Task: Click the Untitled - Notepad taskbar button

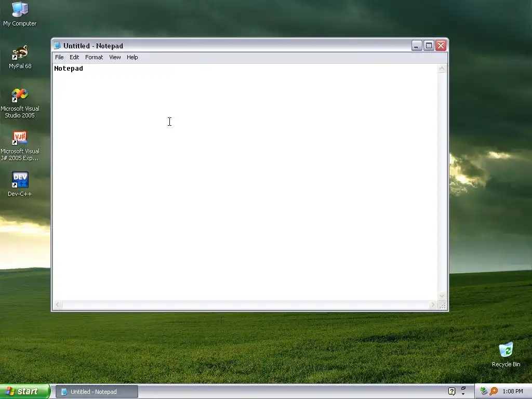Action: point(97,392)
